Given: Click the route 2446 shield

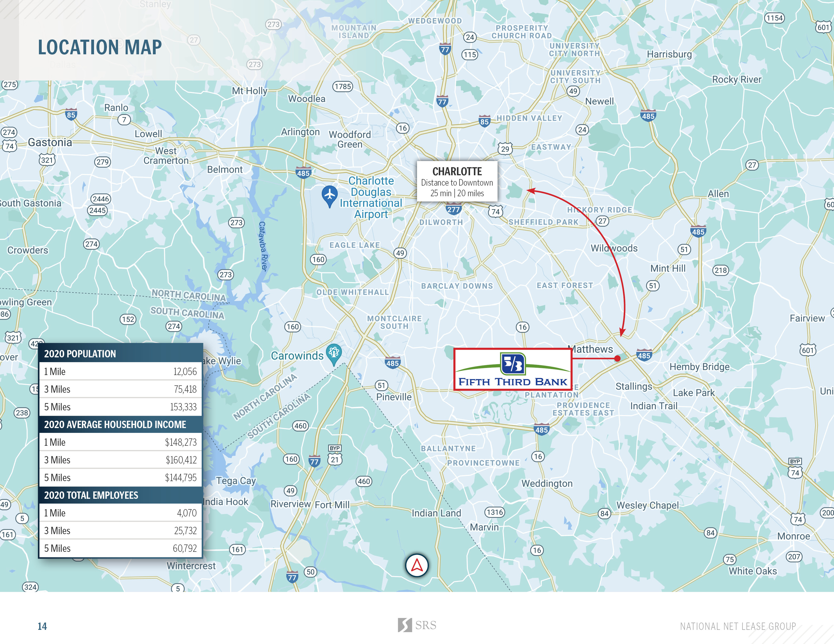Looking at the screenshot, I should (101, 199).
